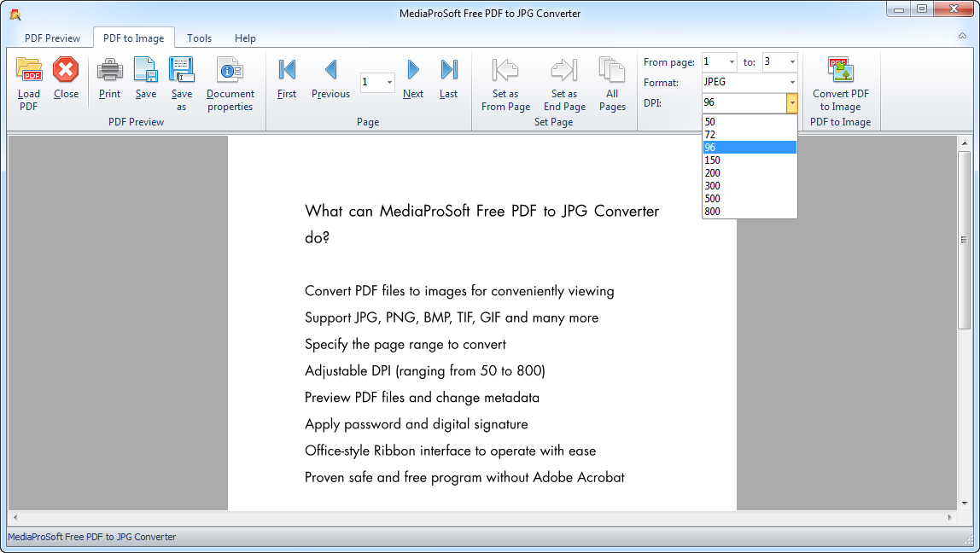
Task: Select 200 in the DPI list
Action: [750, 173]
